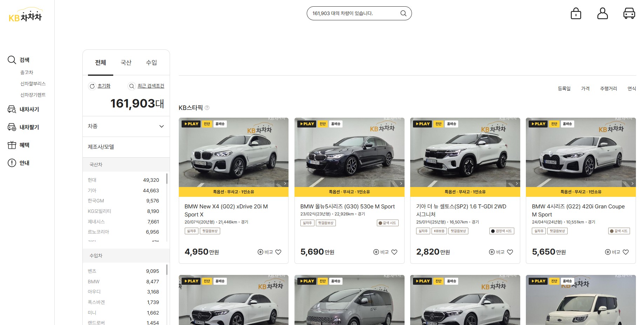Screen dimensions: 644x325
Task: Click the 내차팔기 car icon
Action: tap(12, 127)
